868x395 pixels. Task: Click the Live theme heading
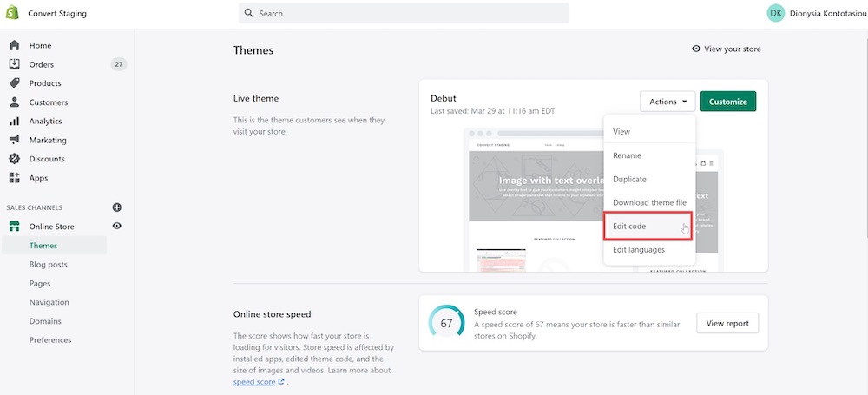(x=256, y=98)
